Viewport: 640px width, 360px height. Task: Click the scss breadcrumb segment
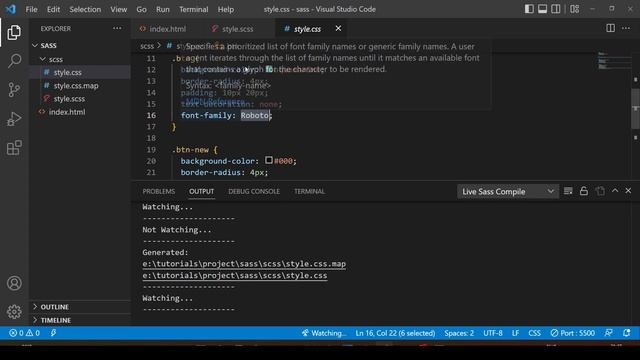coord(147,46)
